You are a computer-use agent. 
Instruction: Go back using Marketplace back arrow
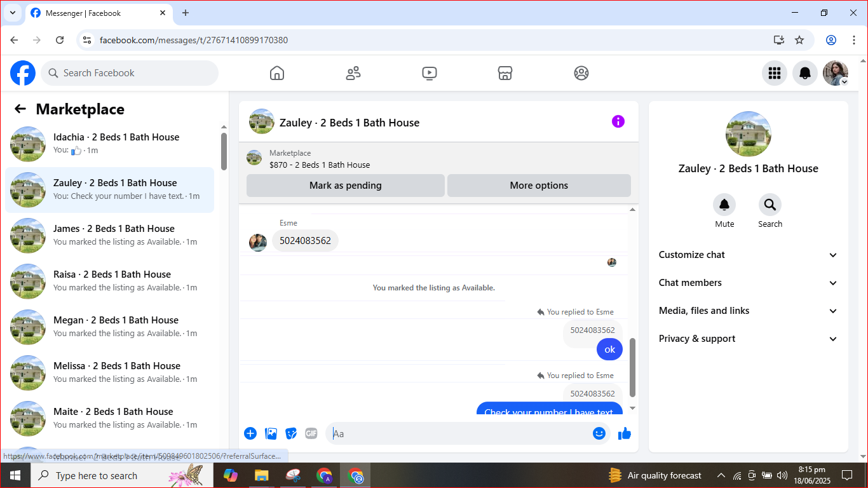pyautogui.click(x=20, y=109)
